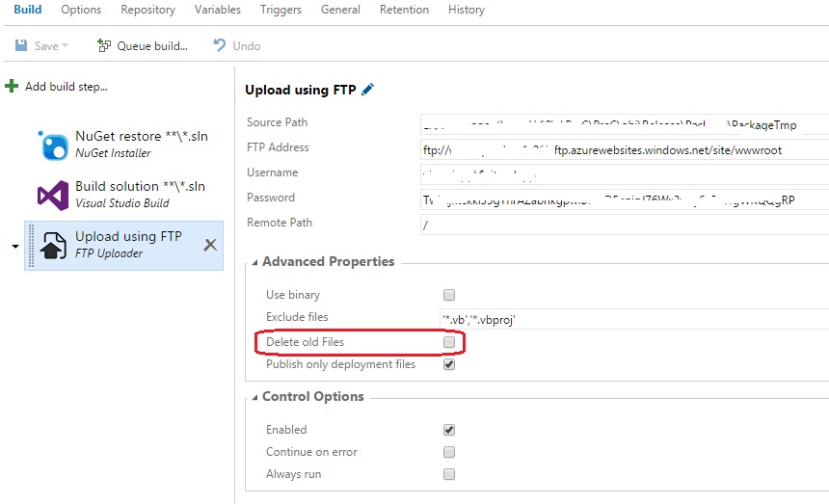The height and width of the screenshot is (504, 829).
Task: Check the Delete old Files checkbox
Action: pos(448,342)
